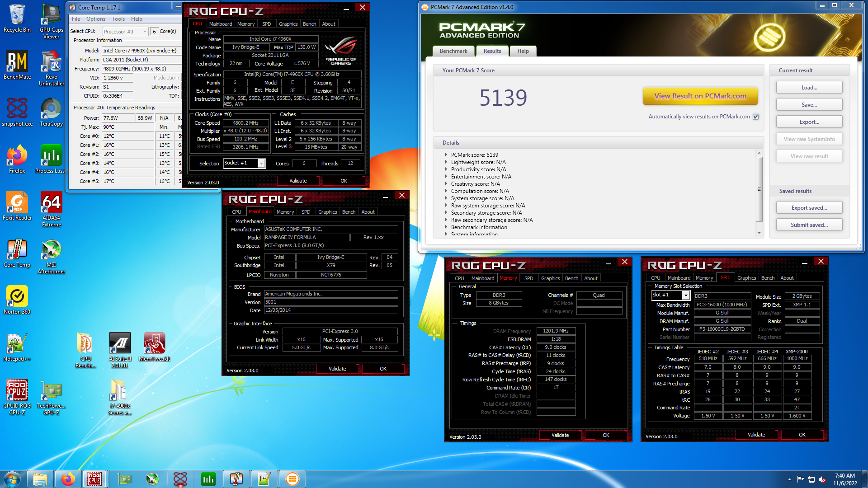
Task: Expand Raw system storage score row
Action: [446, 205]
